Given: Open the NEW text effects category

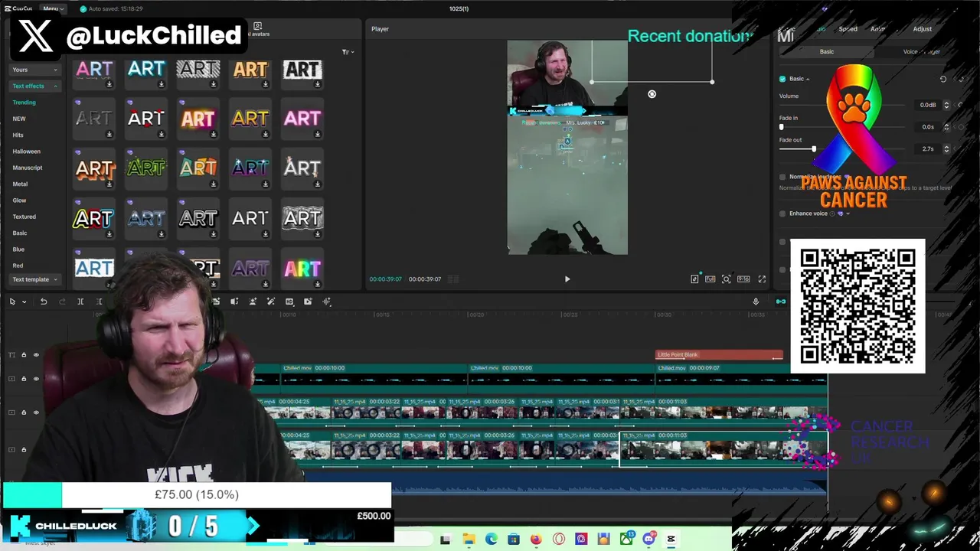Looking at the screenshot, I should 19,119.
